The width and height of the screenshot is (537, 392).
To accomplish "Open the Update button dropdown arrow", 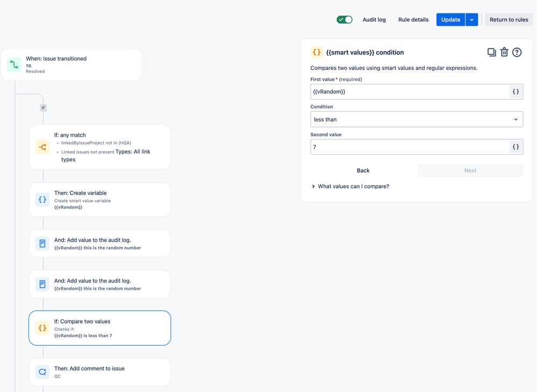I will 471,19.
